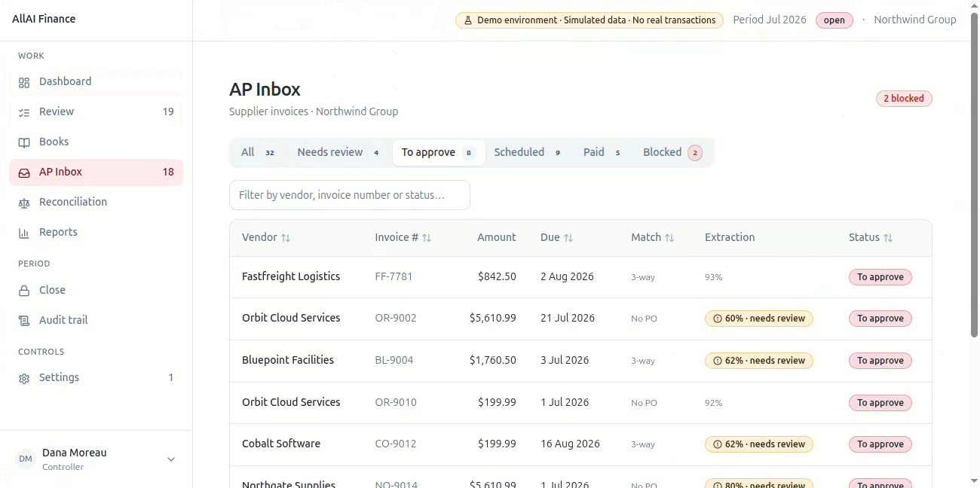Click the 21 Jul 2026 due date
The width and height of the screenshot is (980, 488).
568,318
